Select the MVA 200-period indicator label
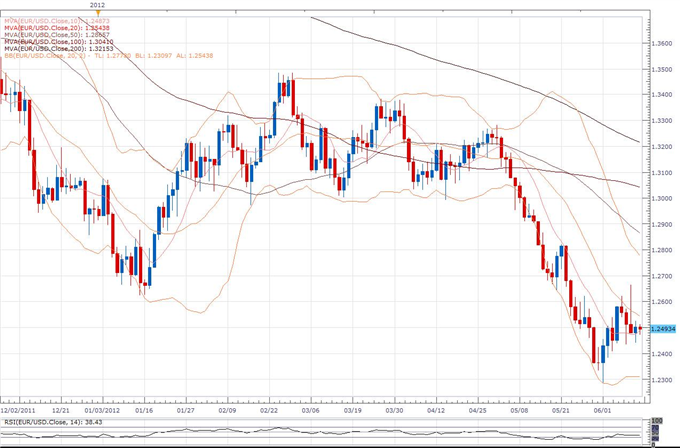 tap(59, 49)
